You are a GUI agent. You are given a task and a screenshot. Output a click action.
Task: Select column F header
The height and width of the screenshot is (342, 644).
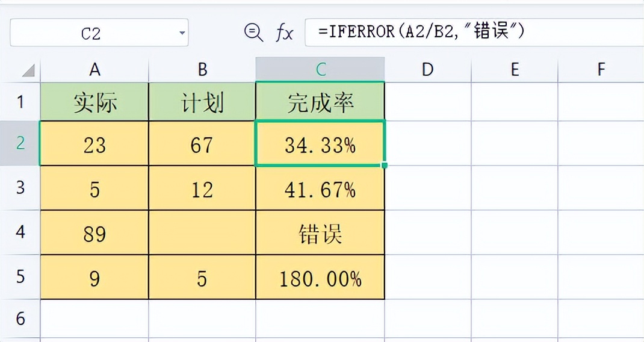601,69
